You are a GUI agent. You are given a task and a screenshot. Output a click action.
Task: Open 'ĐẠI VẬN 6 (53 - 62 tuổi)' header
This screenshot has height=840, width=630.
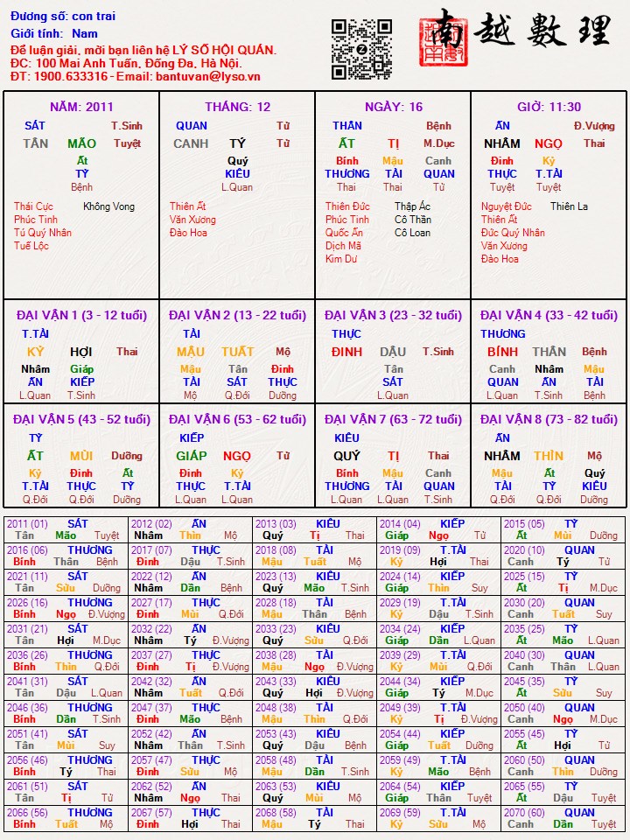(x=237, y=419)
